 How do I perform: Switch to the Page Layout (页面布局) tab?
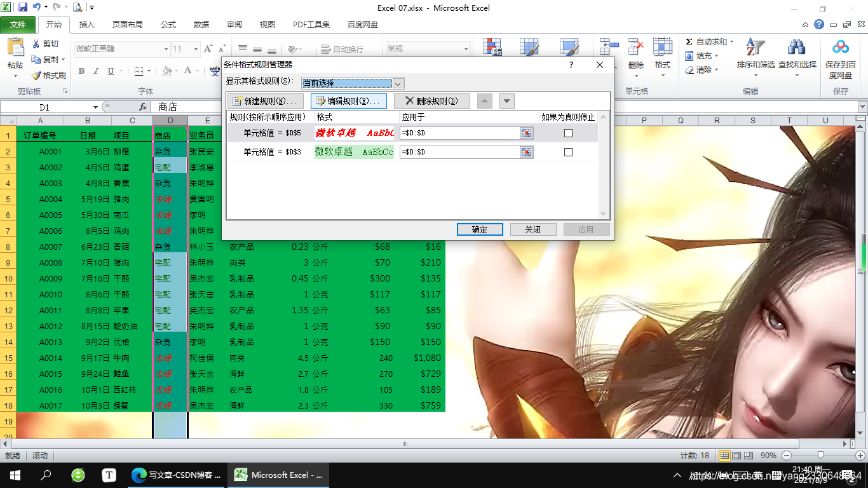[x=127, y=25]
